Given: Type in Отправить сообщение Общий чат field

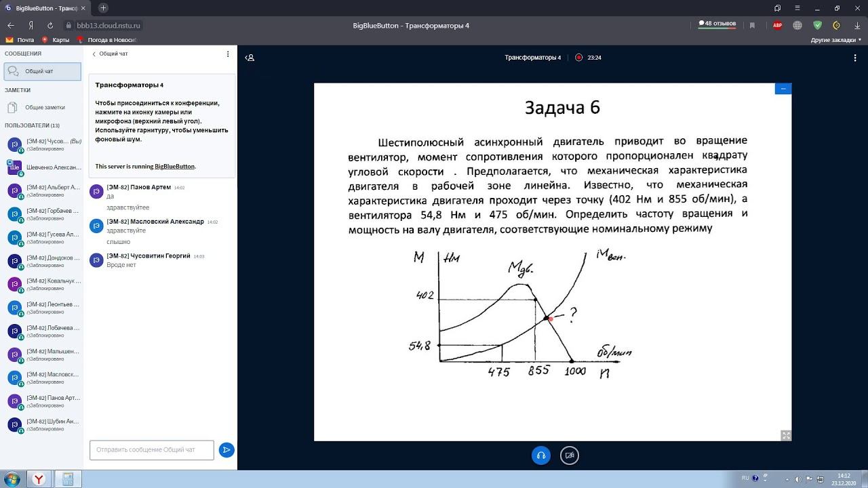Looking at the screenshot, I should tap(152, 449).
